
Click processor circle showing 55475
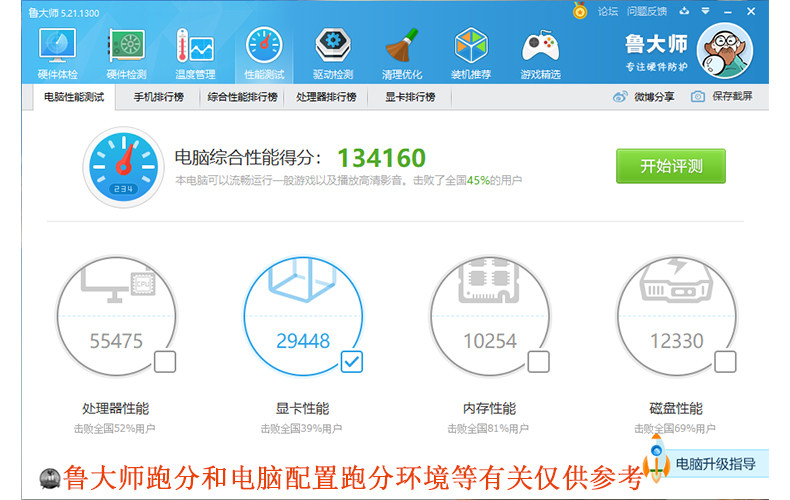click(116, 316)
